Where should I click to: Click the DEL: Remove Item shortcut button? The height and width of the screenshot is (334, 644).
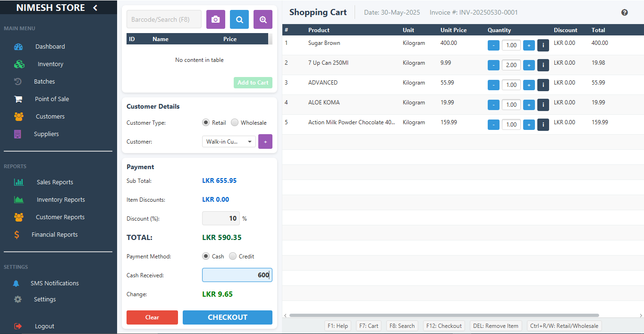[496, 326]
